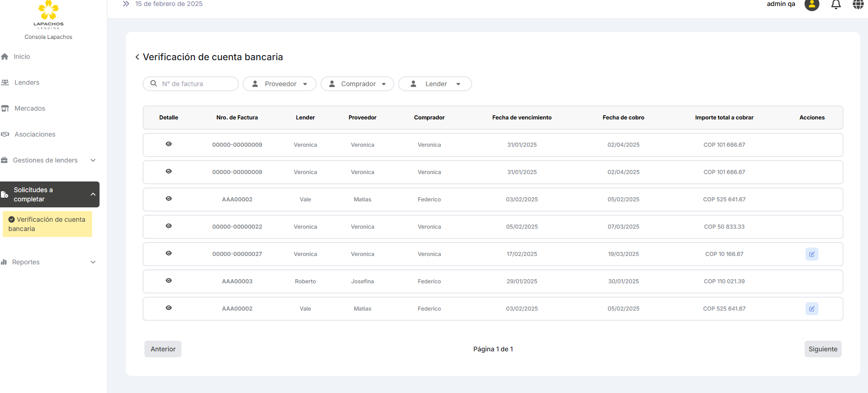Go to Mercados in the sidebar
The image size is (868, 393).
(x=30, y=108)
